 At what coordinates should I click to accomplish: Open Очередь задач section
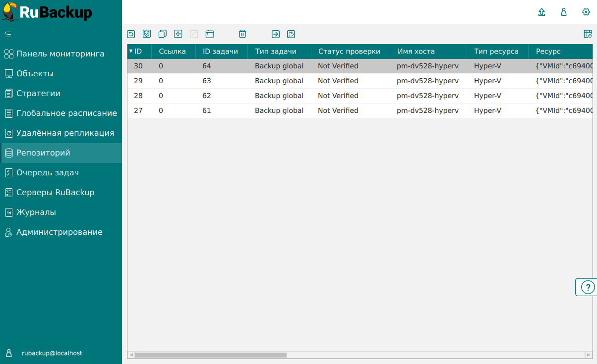pos(48,173)
